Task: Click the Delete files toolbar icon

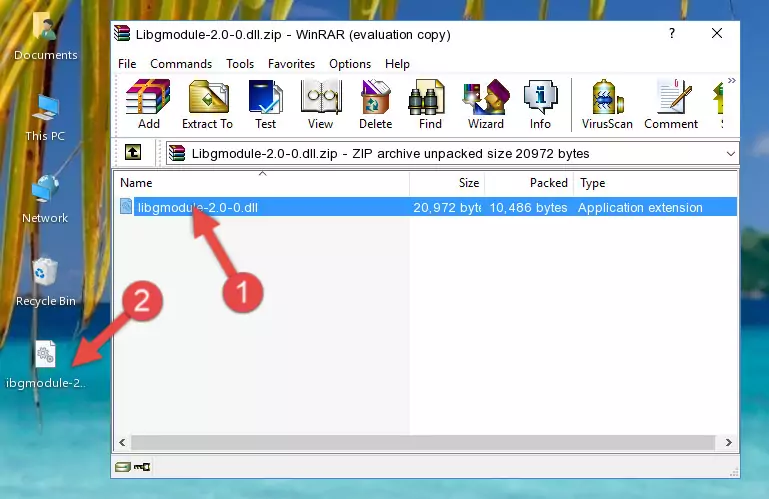Action: coord(375,104)
